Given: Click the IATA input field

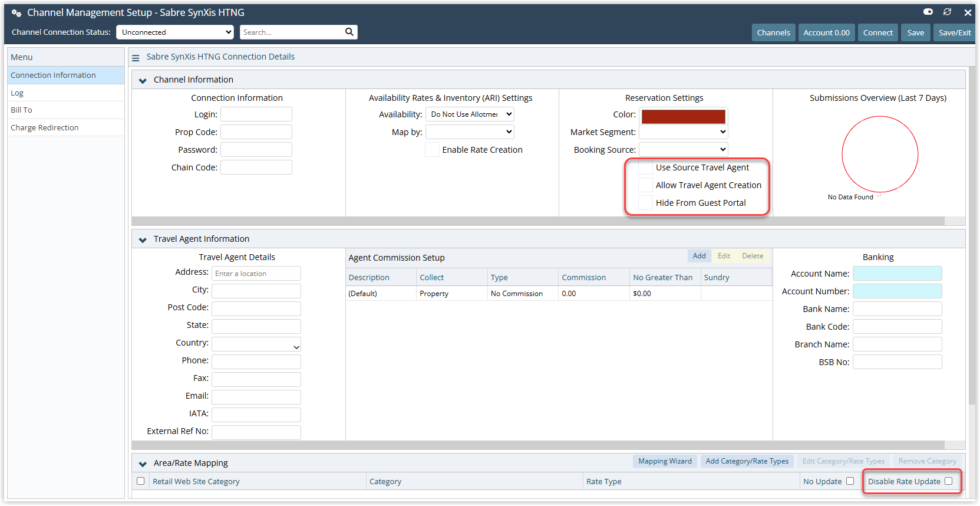Looking at the screenshot, I should [256, 415].
